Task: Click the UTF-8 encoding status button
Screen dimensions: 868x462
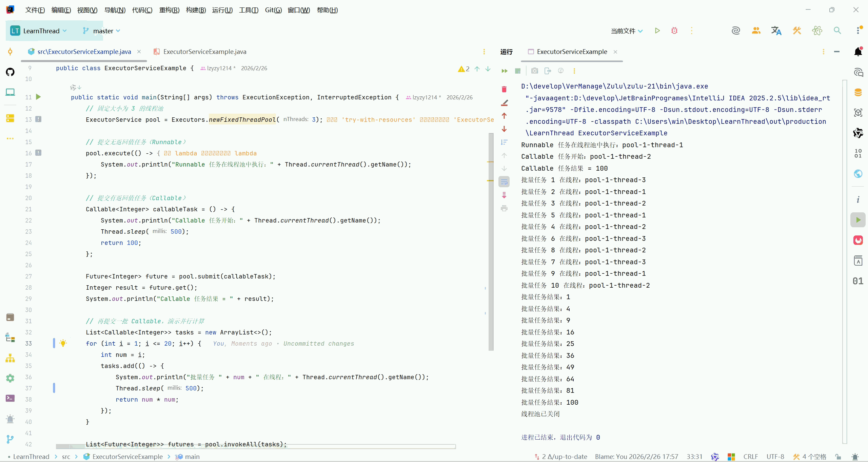Action: click(775, 457)
